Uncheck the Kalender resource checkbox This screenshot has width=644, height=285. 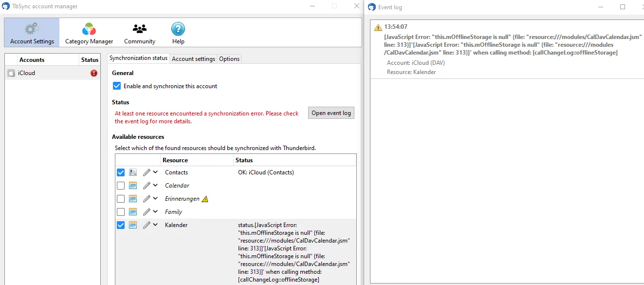(x=121, y=225)
